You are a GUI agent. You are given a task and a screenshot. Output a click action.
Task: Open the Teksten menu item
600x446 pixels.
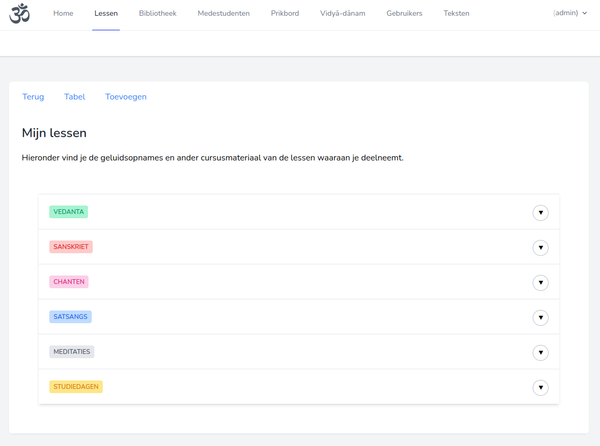[456, 13]
